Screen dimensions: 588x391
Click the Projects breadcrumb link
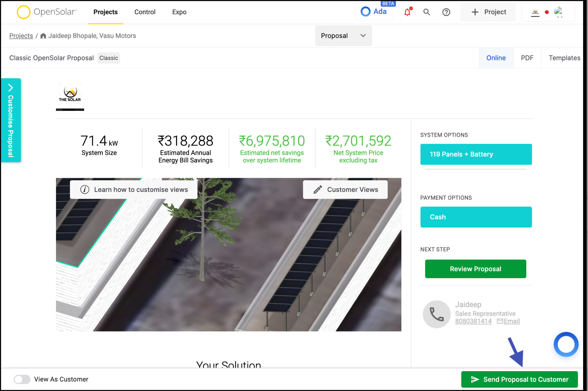(x=21, y=36)
